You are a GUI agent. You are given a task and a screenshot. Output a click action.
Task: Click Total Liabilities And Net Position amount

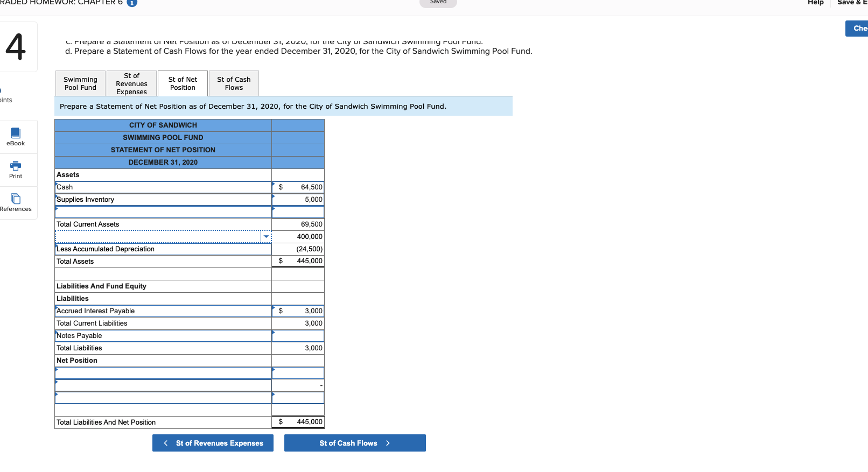click(x=298, y=422)
